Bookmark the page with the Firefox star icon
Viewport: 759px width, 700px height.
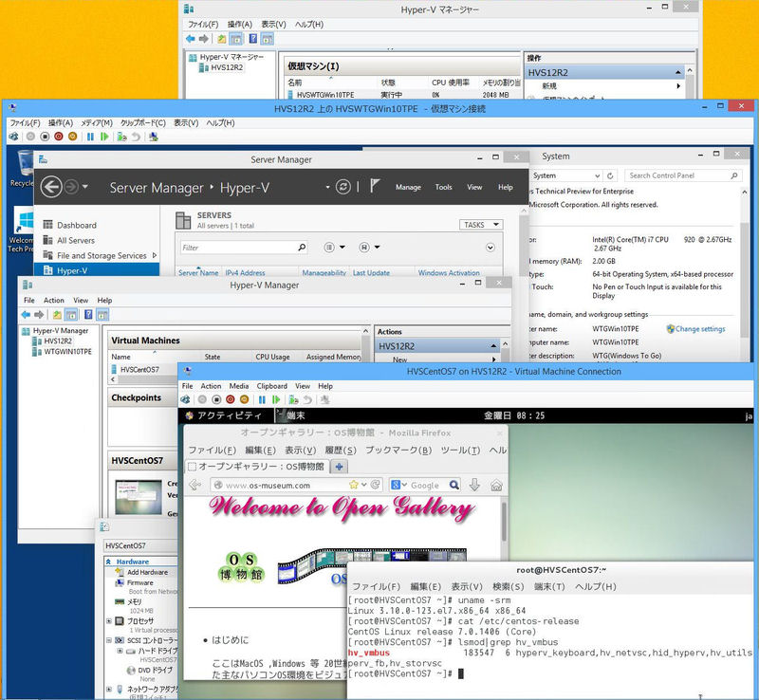(x=354, y=485)
